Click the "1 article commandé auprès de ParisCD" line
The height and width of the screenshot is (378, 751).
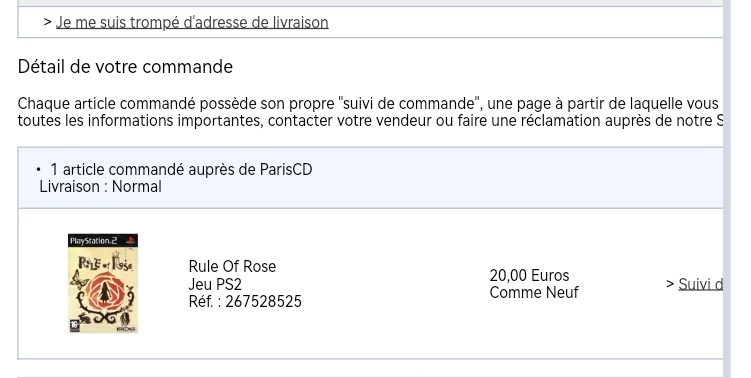(181, 170)
